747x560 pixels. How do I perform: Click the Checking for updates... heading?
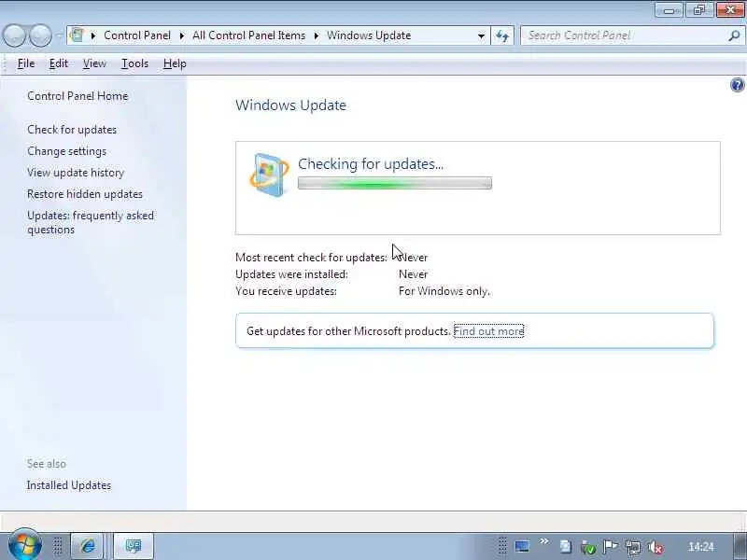[x=371, y=164]
